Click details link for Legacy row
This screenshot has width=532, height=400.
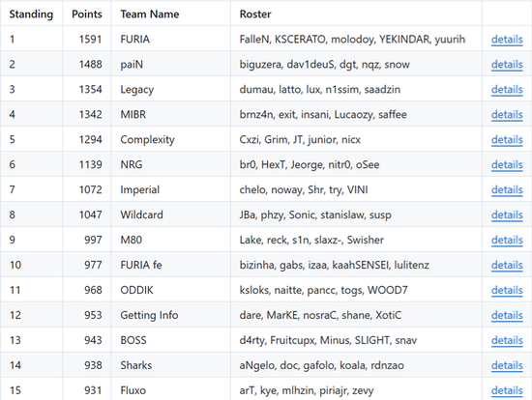coord(507,90)
